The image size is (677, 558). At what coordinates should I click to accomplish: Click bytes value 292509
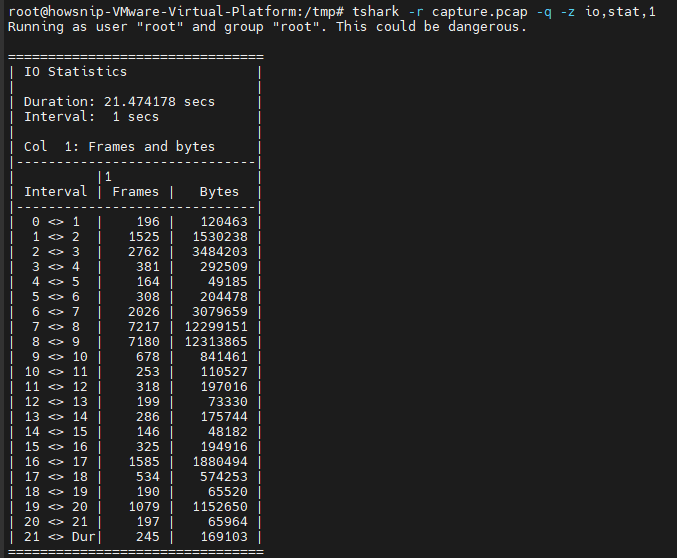(x=224, y=267)
